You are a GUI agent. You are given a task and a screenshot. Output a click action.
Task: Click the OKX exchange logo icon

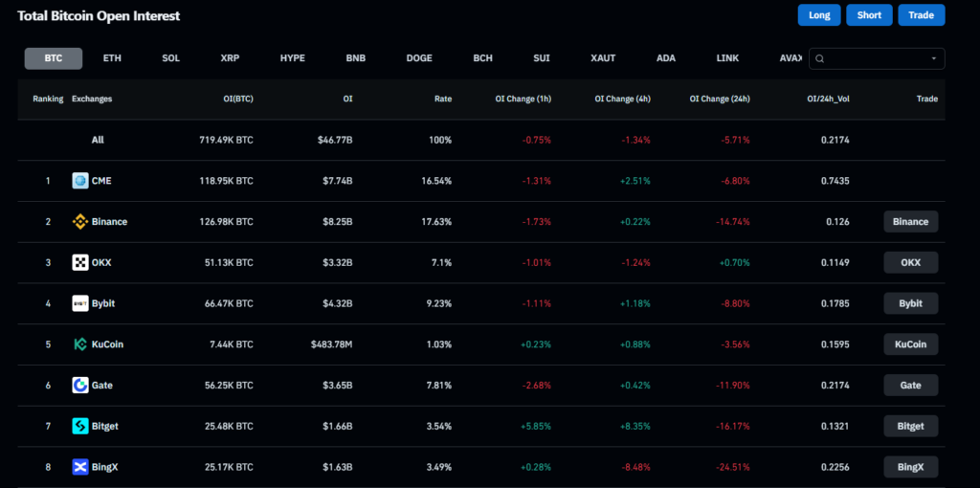[80, 262]
